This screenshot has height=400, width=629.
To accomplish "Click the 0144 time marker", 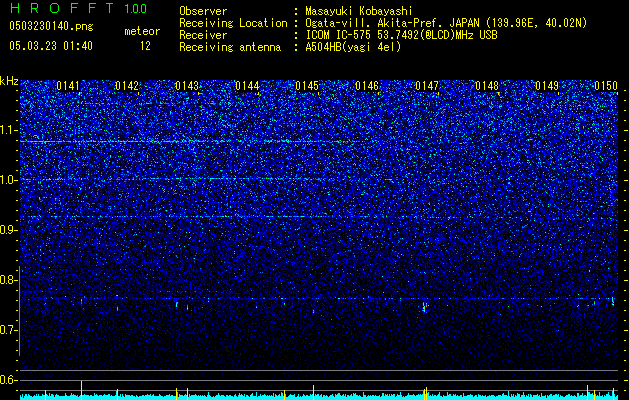I will (x=247, y=86).
